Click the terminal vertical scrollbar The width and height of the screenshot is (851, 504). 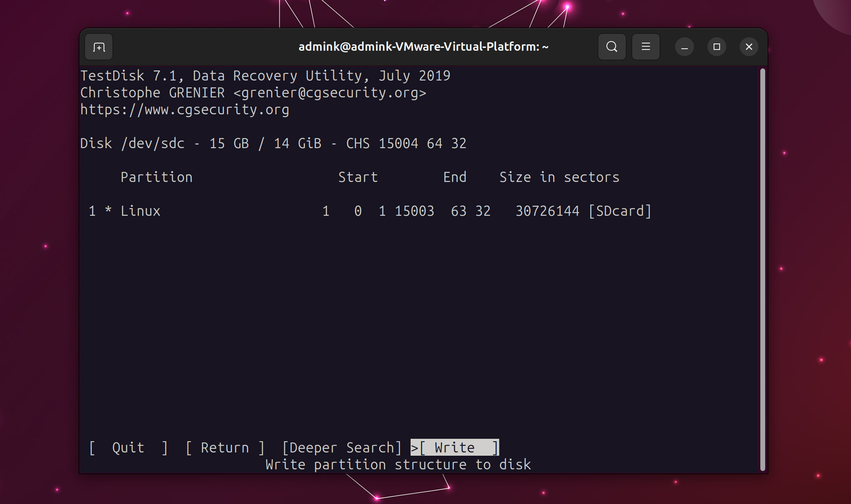(x=762, y=269)
